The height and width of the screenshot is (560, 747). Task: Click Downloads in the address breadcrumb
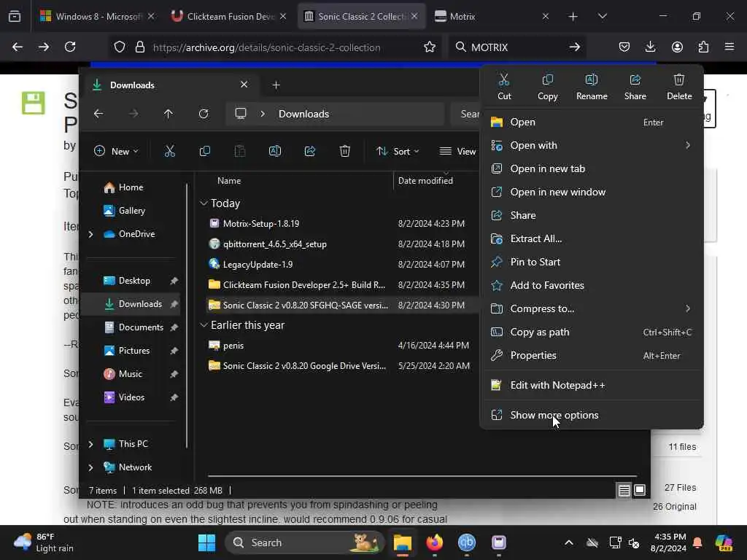[x=303, y=114]
